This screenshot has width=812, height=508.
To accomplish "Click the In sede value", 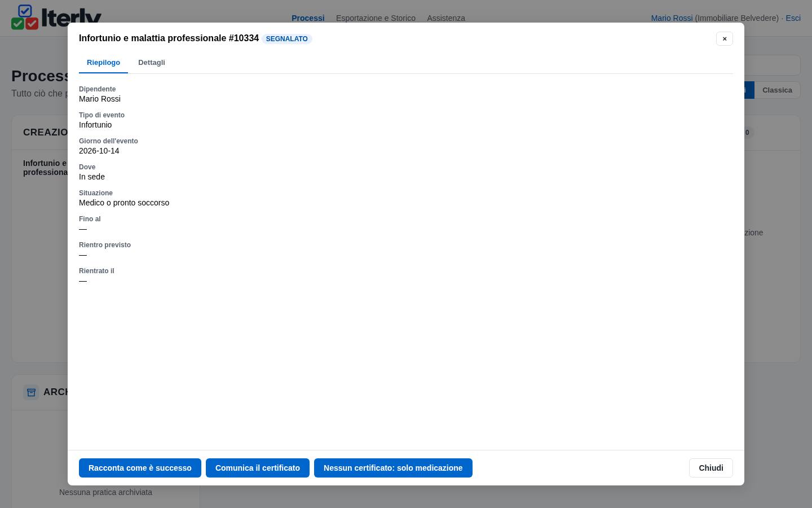I will [x=92, y=177].
